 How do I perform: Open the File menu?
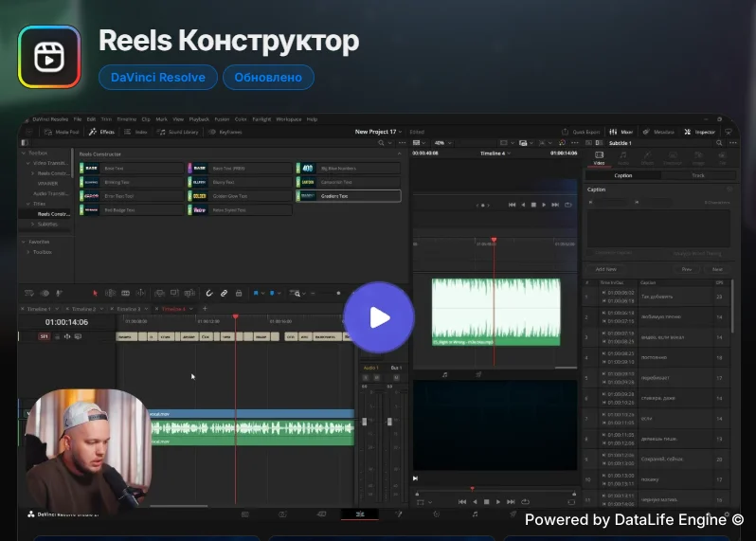click(x=78, y=119)
